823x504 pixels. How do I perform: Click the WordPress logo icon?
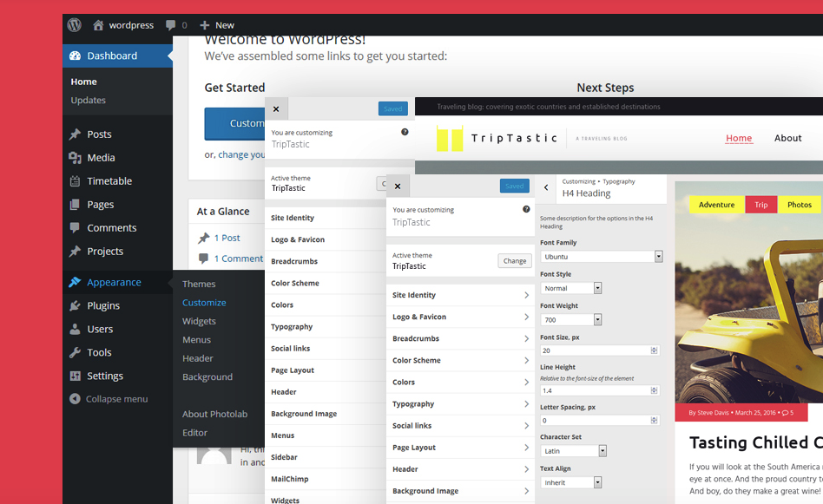[75, 25]
